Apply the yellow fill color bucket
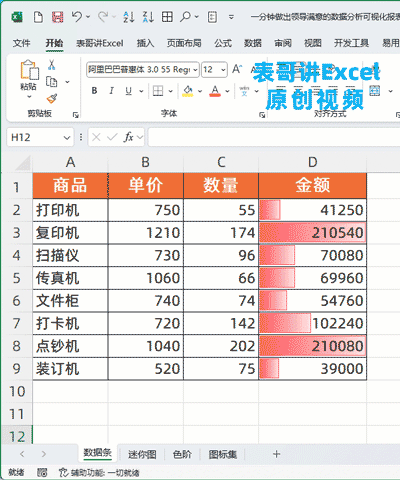This screenshot has width=400, height=480. coord(188,91)
